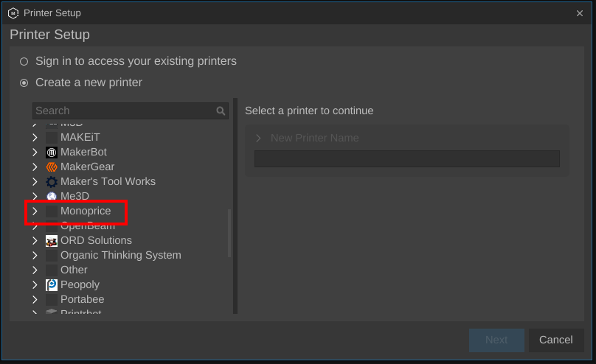Expand the MakerGear tree node
This screenshot has height=364, width=596.
(35, 167)
